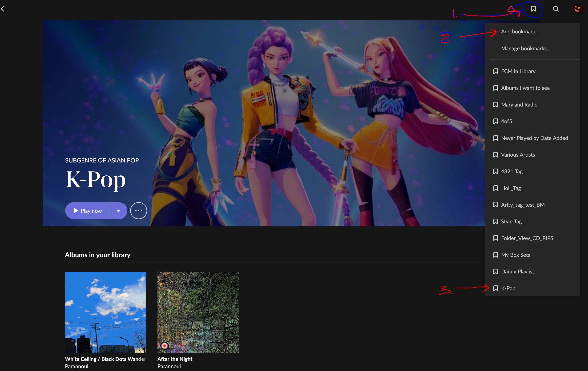588x371 pixels.
Task: Open the K-Pop bookmark
Action: (508, 288)
